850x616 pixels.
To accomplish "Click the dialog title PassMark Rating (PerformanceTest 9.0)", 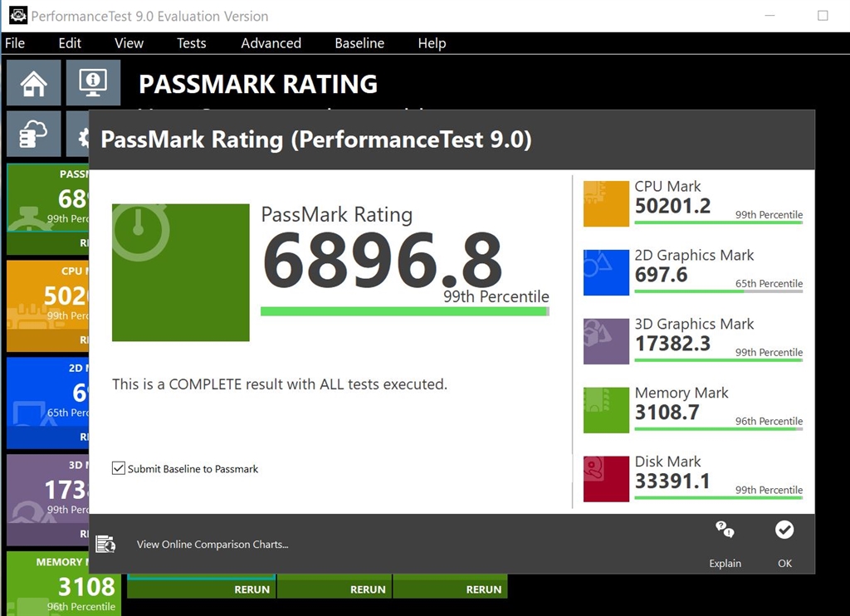I will [x=316, y=139].
